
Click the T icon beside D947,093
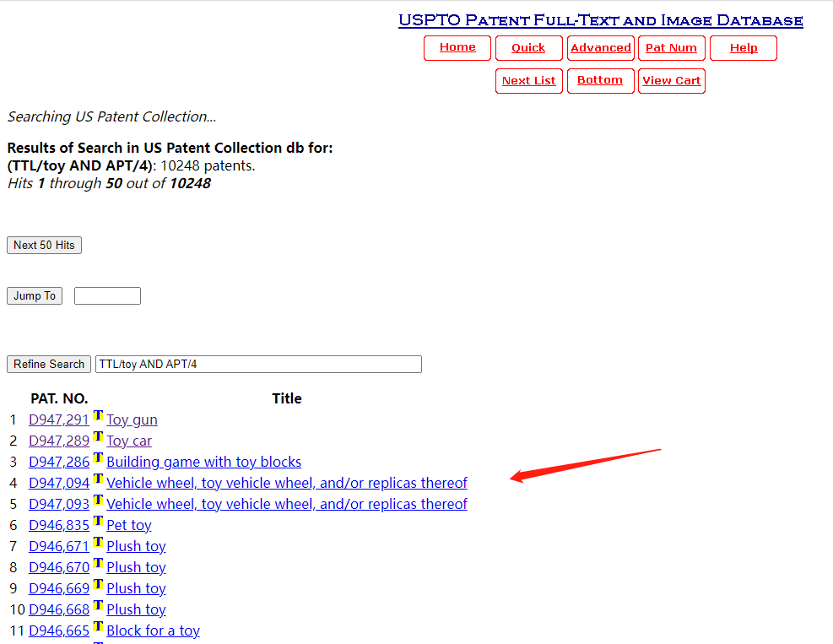click(x=98, y=500)
